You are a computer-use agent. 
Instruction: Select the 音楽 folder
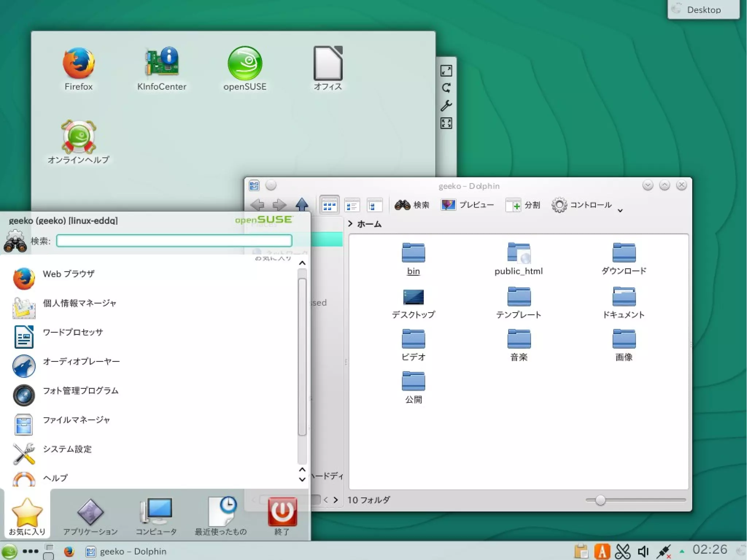tap(518, 345)
